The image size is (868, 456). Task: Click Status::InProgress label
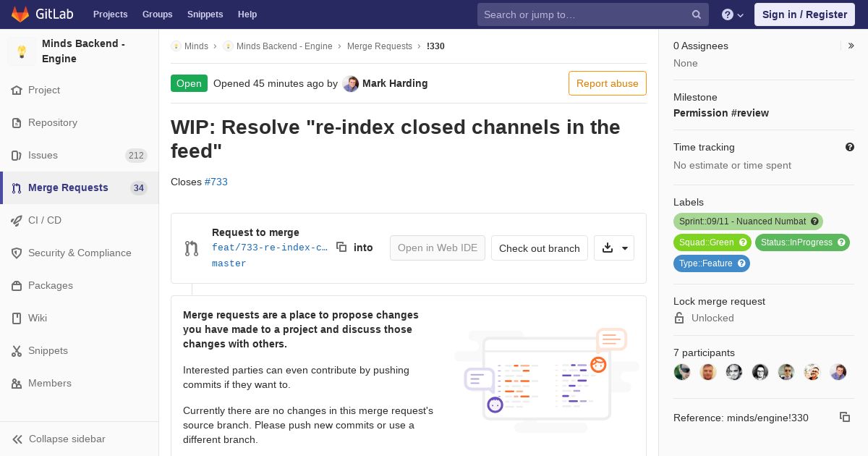pos(802,242)
